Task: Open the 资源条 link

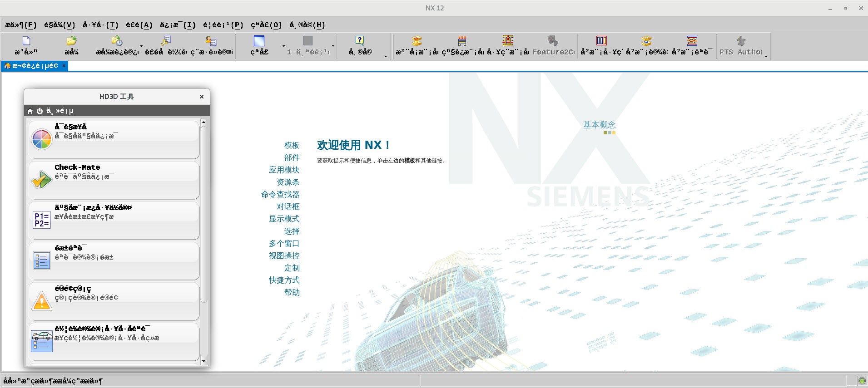Action: (288, 182)
